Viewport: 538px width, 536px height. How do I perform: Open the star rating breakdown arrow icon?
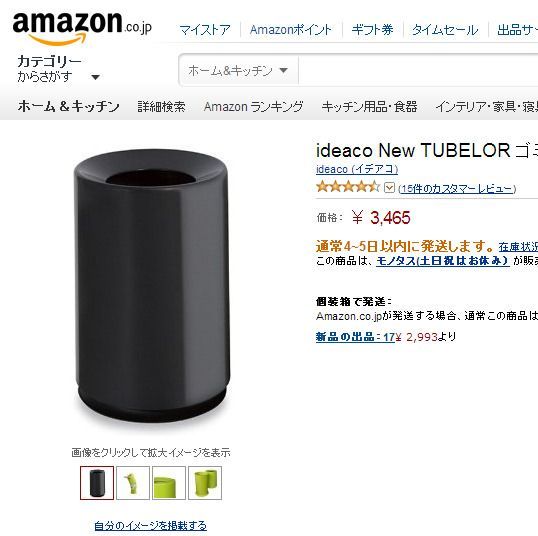coord(389,188)
